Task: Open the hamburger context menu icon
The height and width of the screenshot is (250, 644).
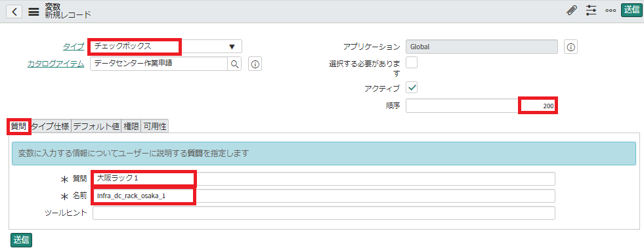Action: [33, 12]
